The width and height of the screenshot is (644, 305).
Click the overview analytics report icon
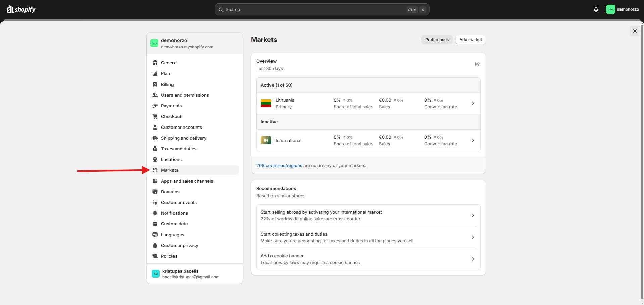pos(477,64)
